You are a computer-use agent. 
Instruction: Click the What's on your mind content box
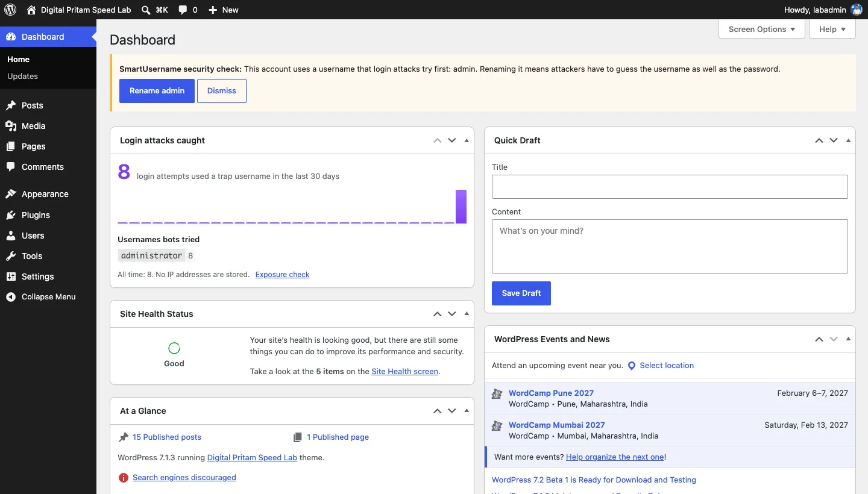pos(670,246)
